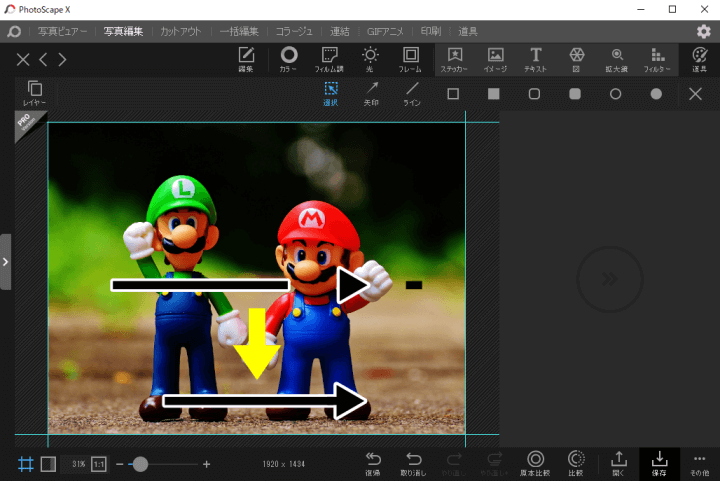This screenshot has height=481, width=720.
Task: Close the current photo with X
Action: pyautogui.click(x=23, y=60)
